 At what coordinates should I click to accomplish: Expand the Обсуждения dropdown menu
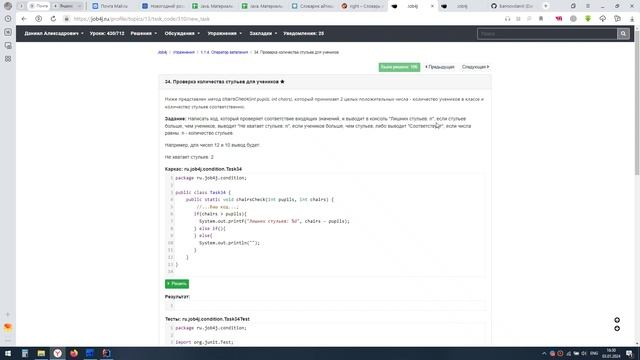click(x=182, y=33)
